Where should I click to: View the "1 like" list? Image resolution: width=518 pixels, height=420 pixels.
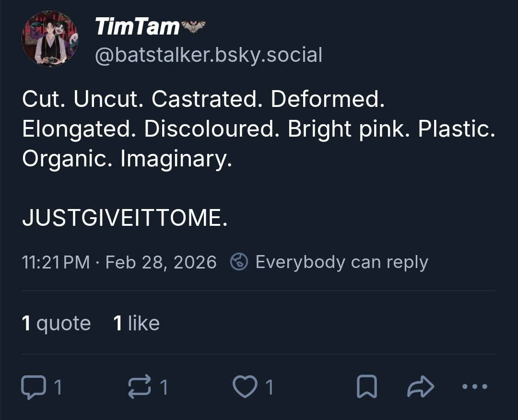click(136, 324)
